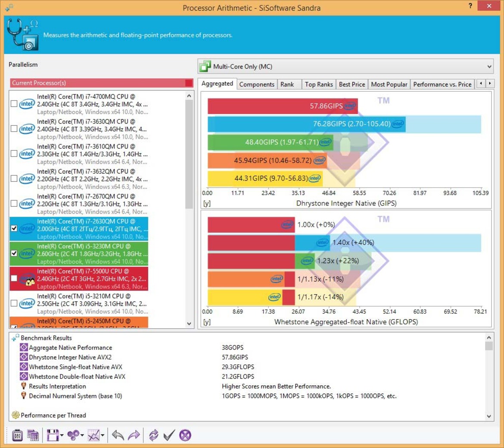The height and width of the screenshot is (448, 504).
Task: Open the save icon dropdown arrow
Action: coord(62,436)
